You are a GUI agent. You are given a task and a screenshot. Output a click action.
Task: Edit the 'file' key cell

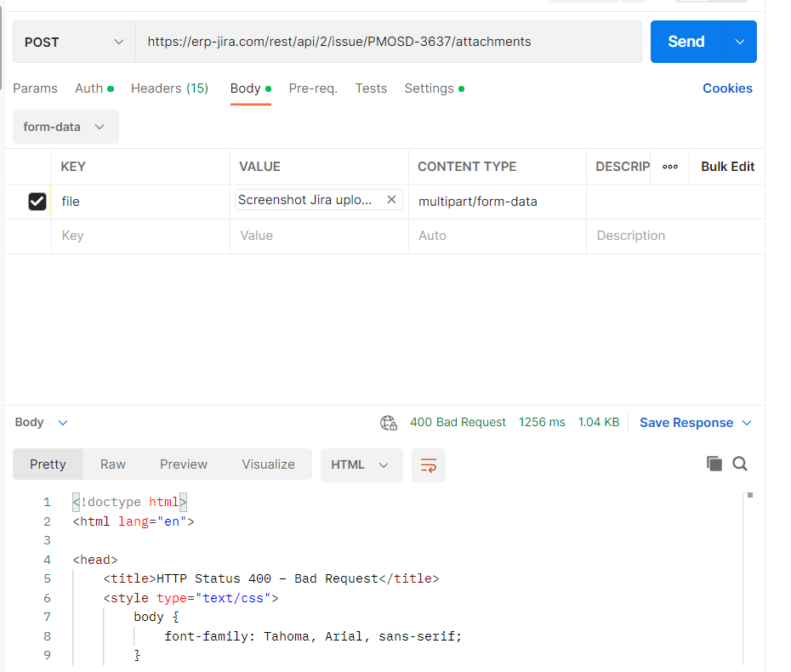pos(140,202)
